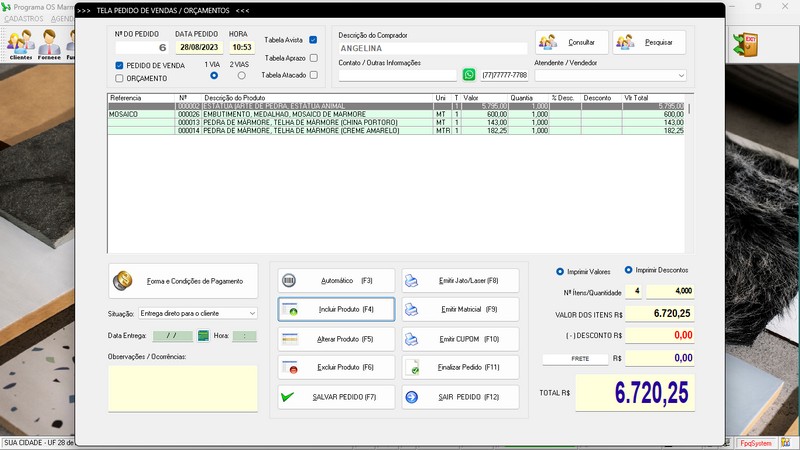Check the ORÇAMENTO checkbox

120,78
